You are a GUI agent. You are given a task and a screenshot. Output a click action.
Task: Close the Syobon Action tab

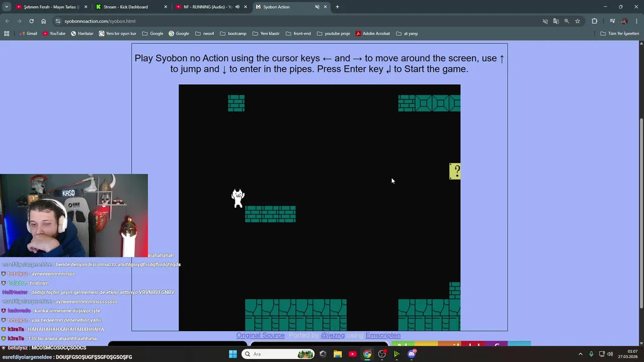326,7
